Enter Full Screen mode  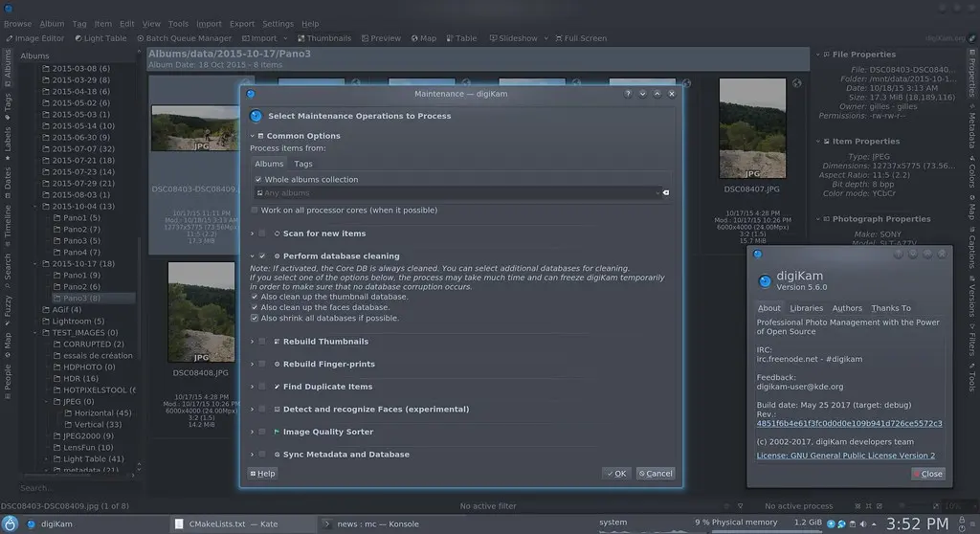point(580,38)
